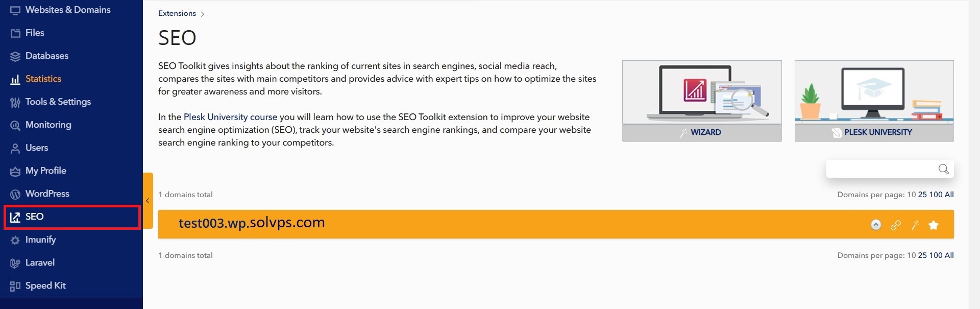Open Statistics in the sidebar

[43, 79]
